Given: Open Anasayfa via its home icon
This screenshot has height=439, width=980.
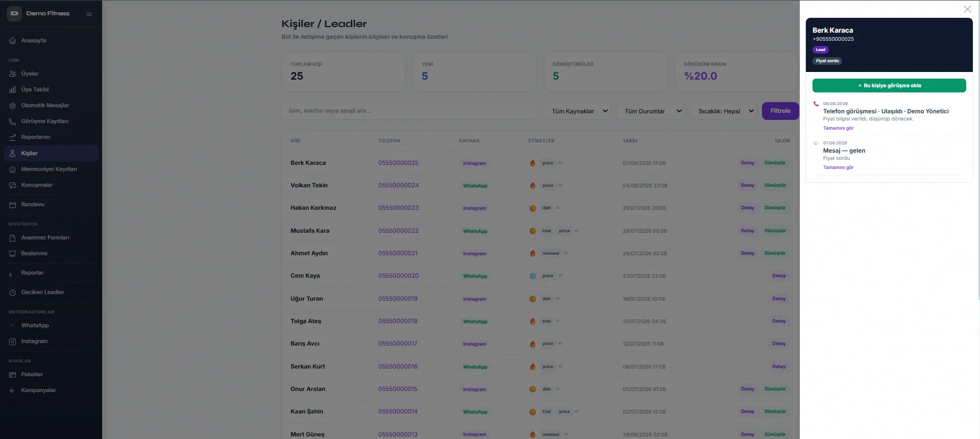Looking at the screenshot, I should pos(13,40).
